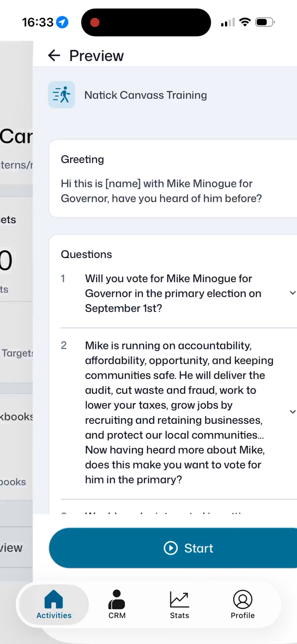Start the canvass with the Start button
Viewport: 297px width, 644px height.
click(173, 548)
